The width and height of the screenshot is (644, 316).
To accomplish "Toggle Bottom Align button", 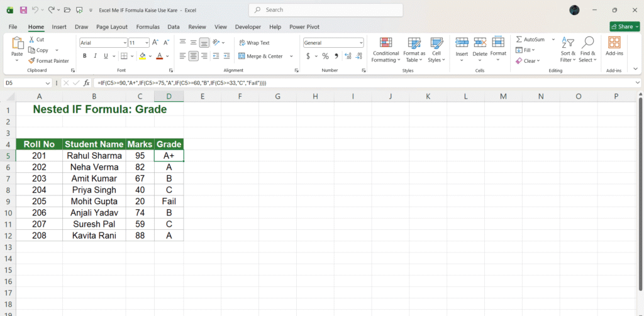I will point(204,42).
